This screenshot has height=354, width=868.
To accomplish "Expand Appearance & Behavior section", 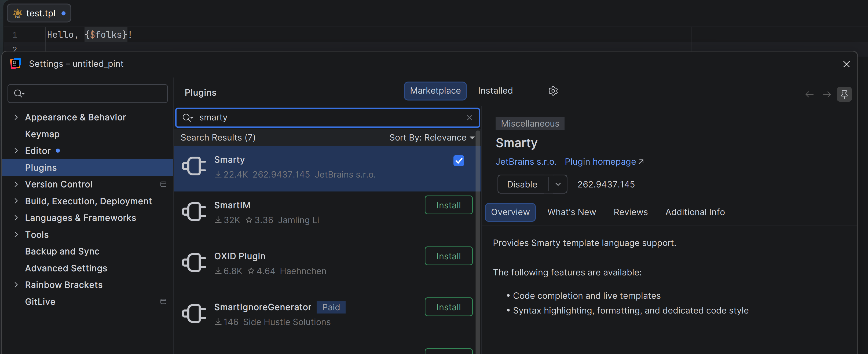I will point(16,117).
